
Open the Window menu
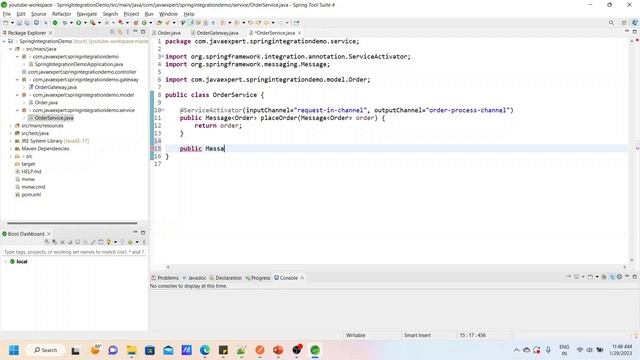(168, 14)
